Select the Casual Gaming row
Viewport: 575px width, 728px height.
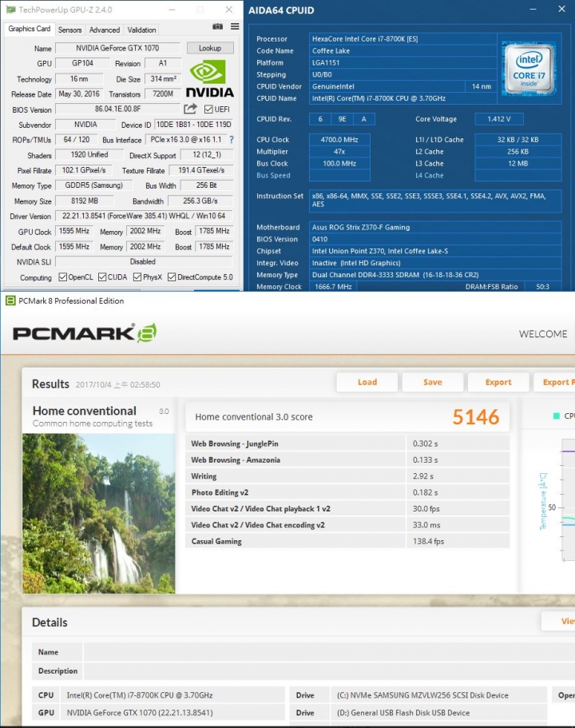pos(347,541)
